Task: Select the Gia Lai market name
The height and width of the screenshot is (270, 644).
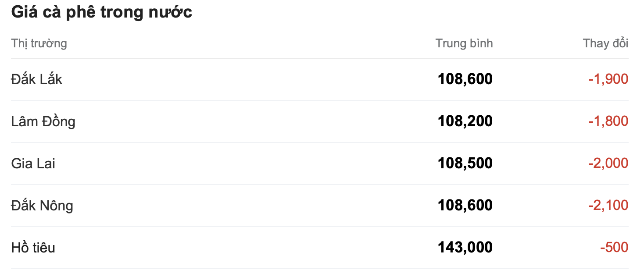Action: coord(33,163)
